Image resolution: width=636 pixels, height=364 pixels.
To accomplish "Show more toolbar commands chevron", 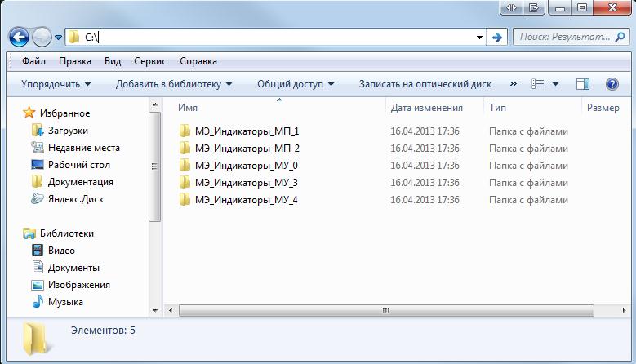I will click(x=513, y=83).
